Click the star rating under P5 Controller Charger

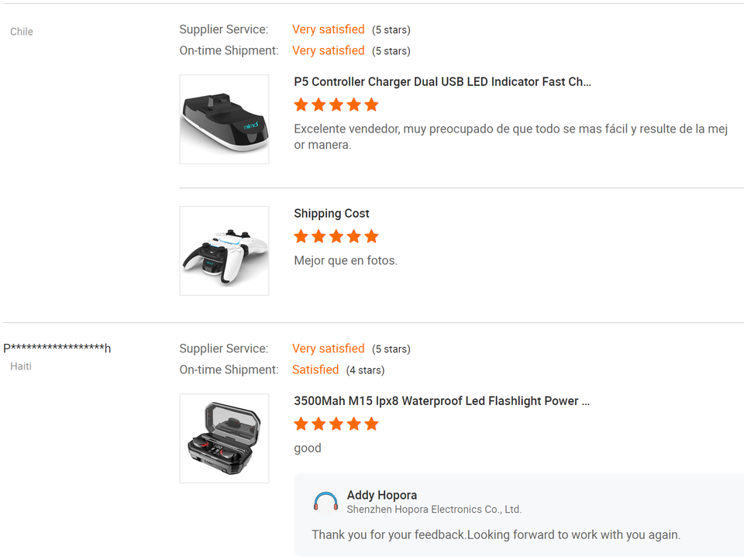336,105
